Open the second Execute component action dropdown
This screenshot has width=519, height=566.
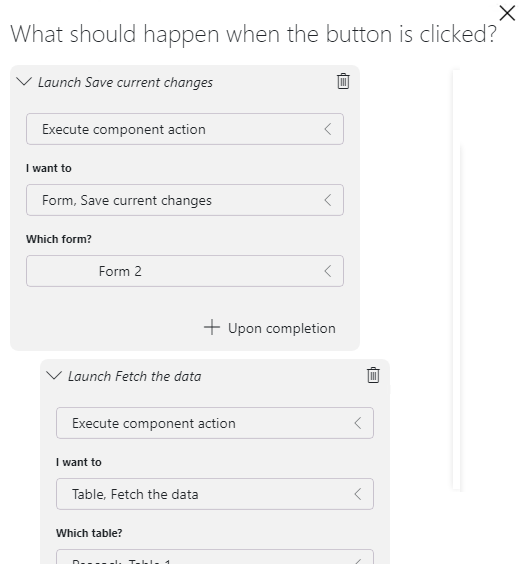(x=215, y=423)
